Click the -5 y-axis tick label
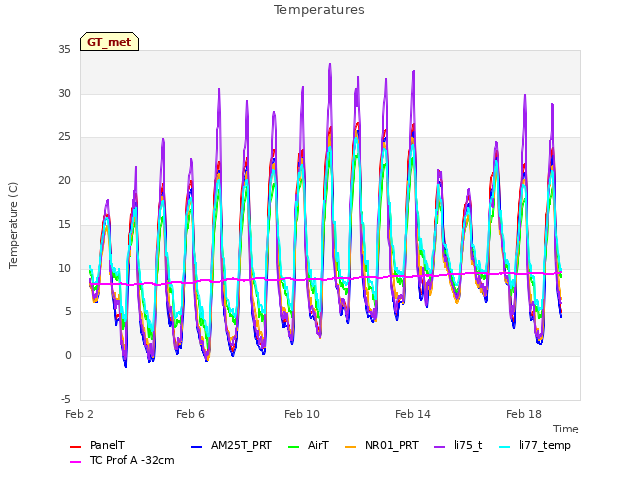Image resolution: width=640 pixels, height=480 pixels. click(66, 399)
